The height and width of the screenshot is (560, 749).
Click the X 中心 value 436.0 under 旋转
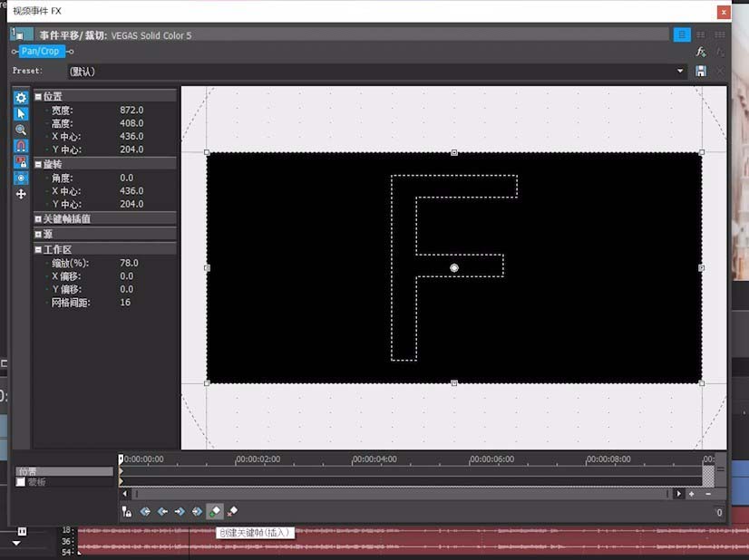click(131, 191)
